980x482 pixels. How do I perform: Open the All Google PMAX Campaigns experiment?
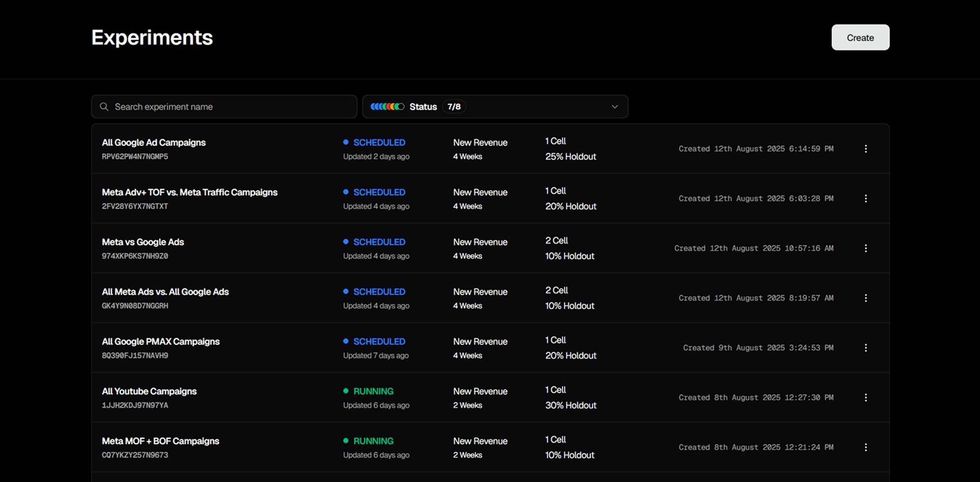(161, 342)
